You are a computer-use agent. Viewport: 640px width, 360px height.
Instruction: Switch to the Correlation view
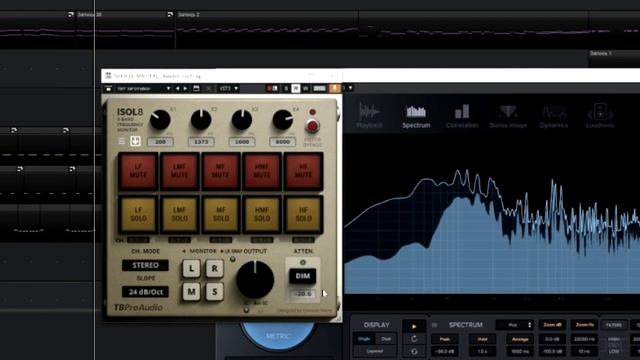[x=462, y=116]
